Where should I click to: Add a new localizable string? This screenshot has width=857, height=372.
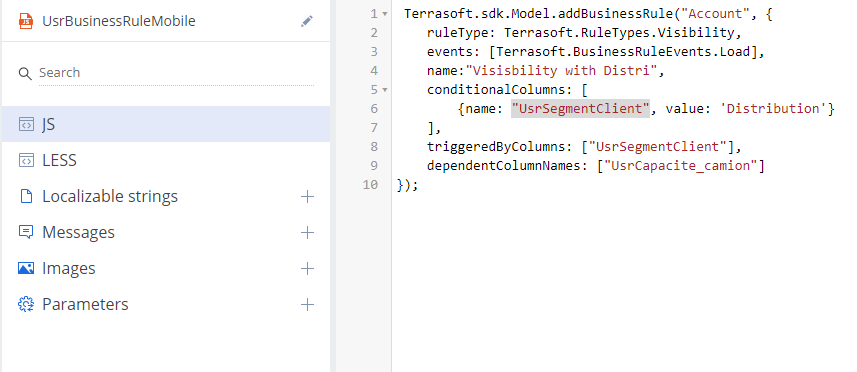pos(308,197)
